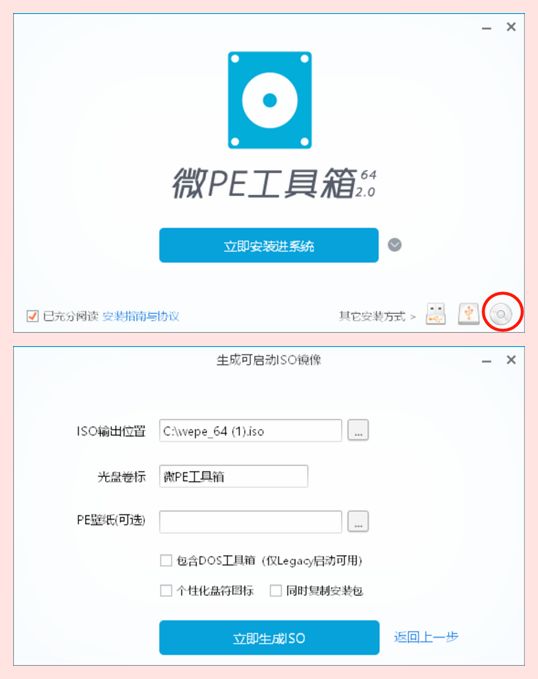Screen dimensions: 538x679
Task: Click 立即安装进系统 install button
Action: coord(269,245)
